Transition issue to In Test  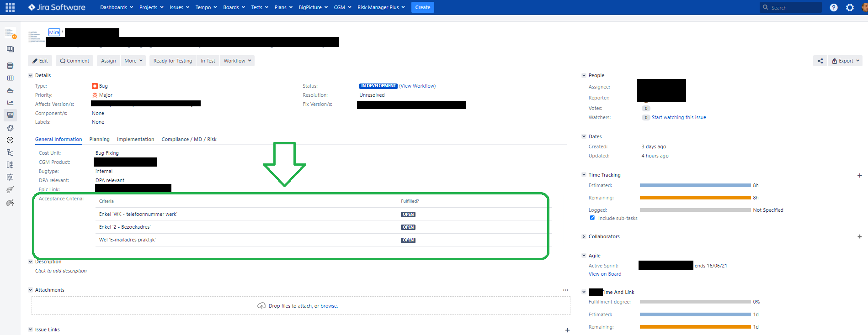point(208,61)
